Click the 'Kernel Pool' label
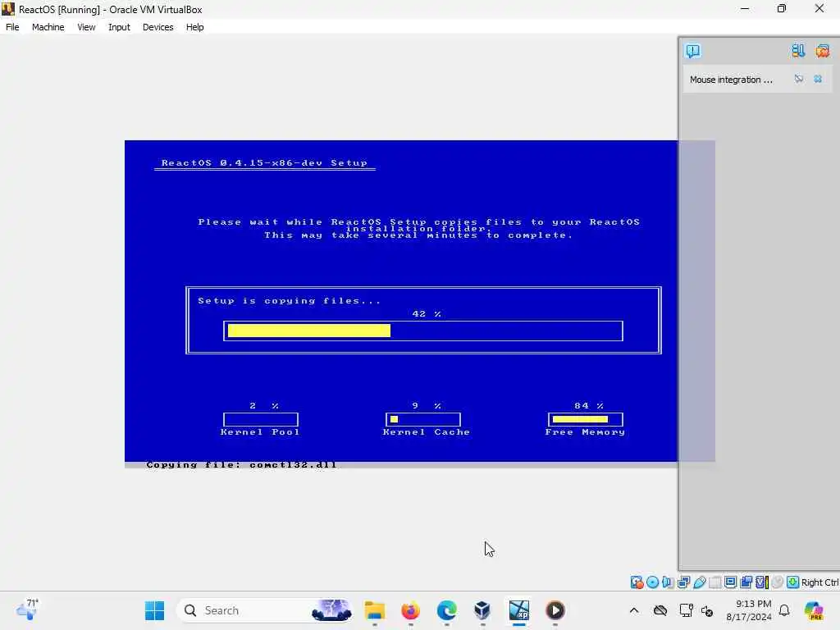The image size is (840, 630). [x=260, y=431]
